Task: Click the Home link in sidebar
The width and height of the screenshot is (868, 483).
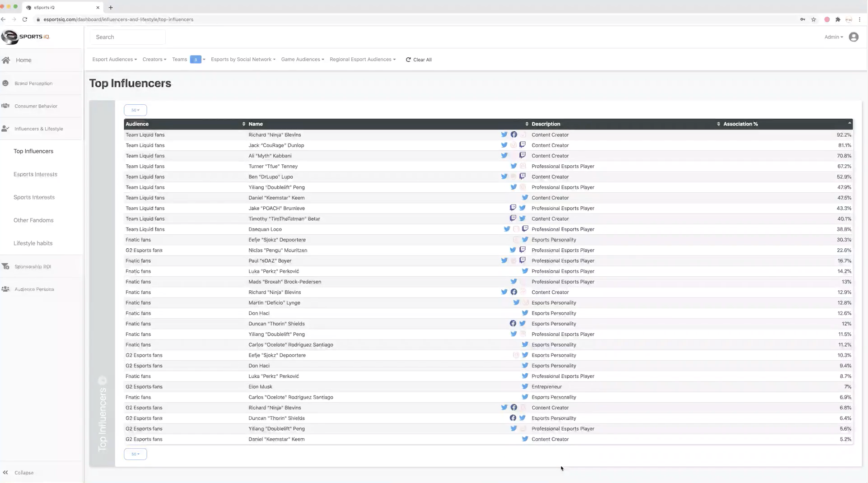Action: tap(23, 60)
